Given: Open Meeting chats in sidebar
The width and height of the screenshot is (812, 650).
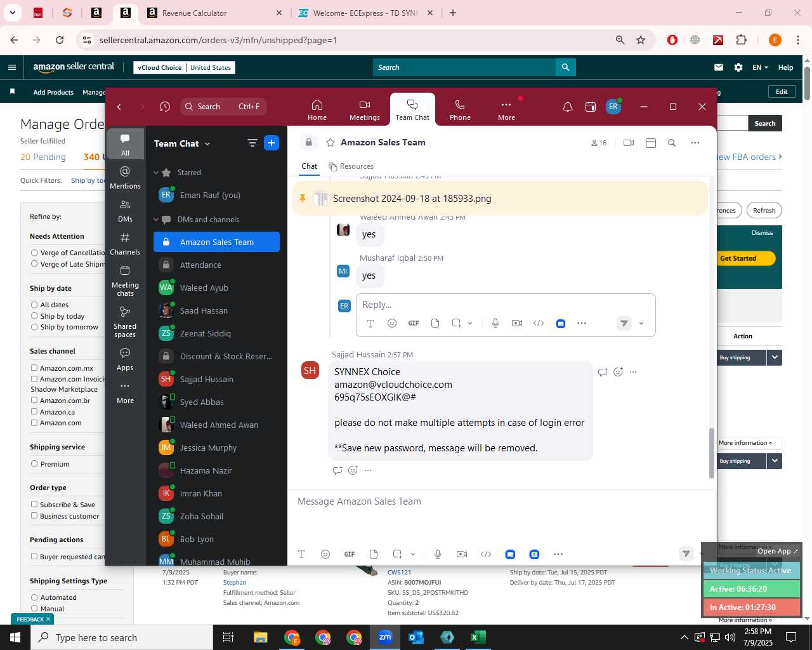Looking at the screenshot, I should [x=125, y=281].
